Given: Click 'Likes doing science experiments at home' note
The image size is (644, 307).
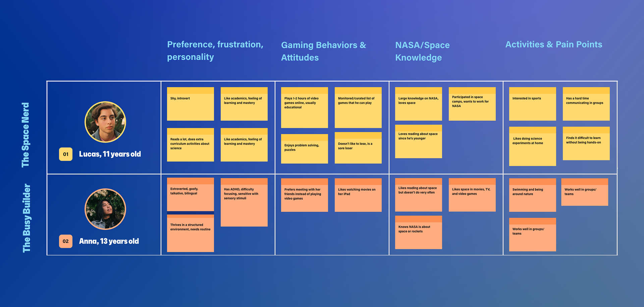Looking at the screenshot, I should click(533, 146).
